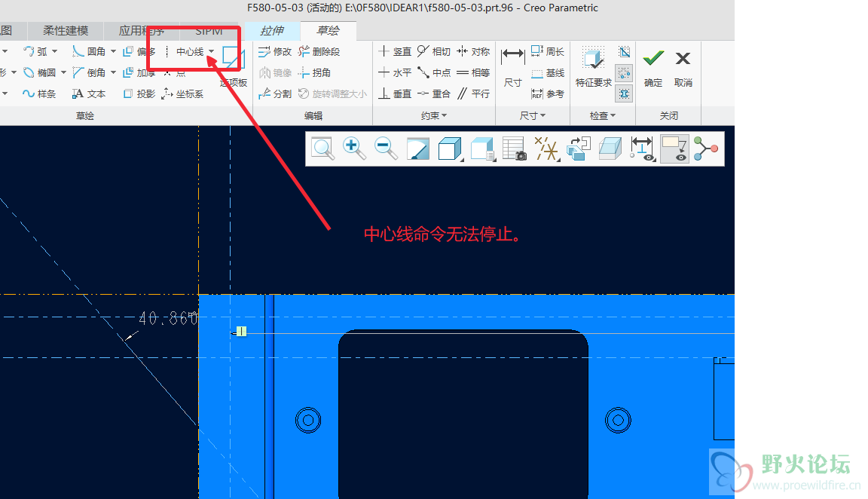Choose the Fillet (圆角) tool
The height and width of the screenshot is (499, 868).
click(x=89, y=51)
